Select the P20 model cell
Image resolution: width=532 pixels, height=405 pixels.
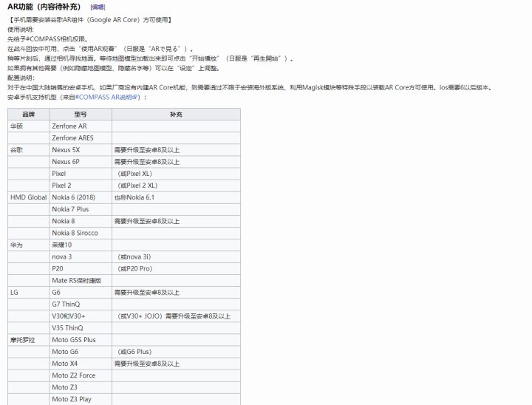[x=81, y=269]
